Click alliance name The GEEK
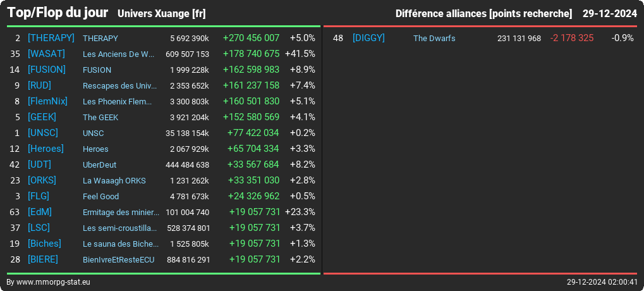The height and width of the screenshot is (291, 644). pos(100,118)
